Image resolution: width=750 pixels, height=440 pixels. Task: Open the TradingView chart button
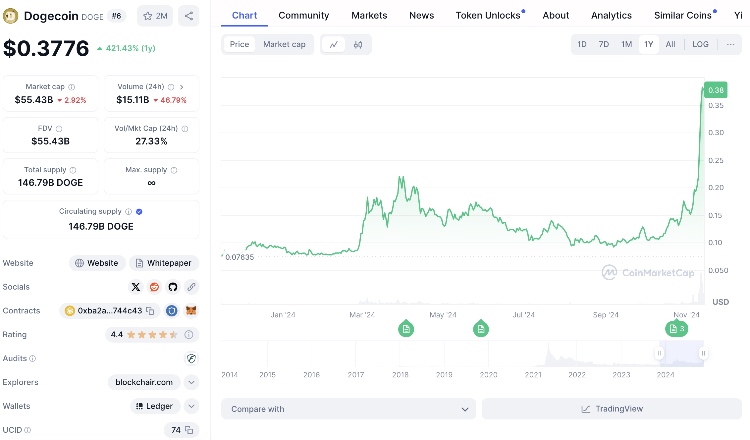coord(612,409)
